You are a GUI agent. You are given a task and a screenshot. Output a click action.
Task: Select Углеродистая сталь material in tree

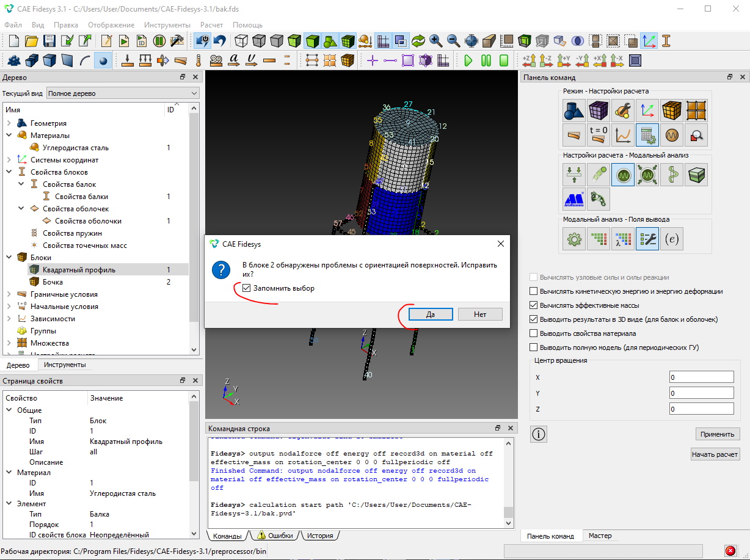point(75,148)
